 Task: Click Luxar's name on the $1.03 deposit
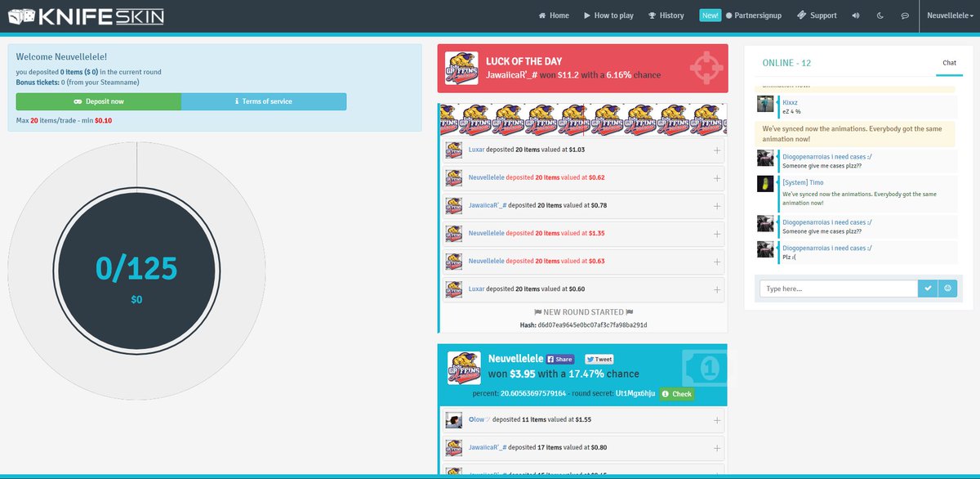click(477, 150)
